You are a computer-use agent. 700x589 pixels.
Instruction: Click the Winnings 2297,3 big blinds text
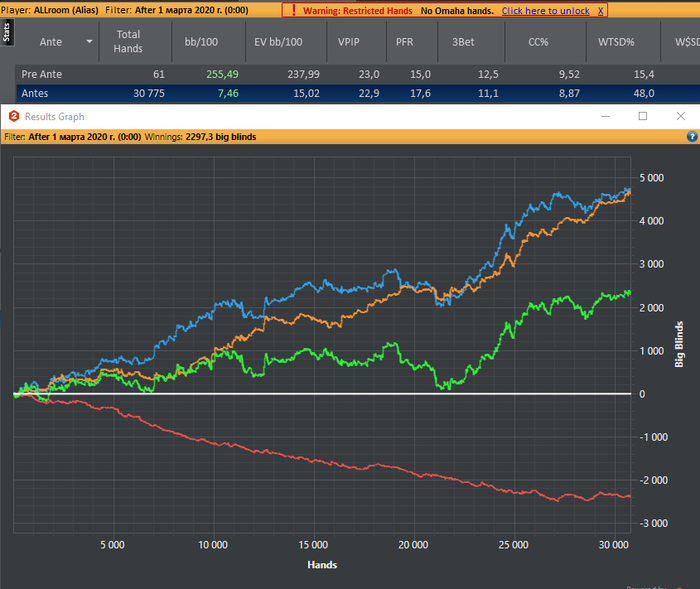pos(200,137)
